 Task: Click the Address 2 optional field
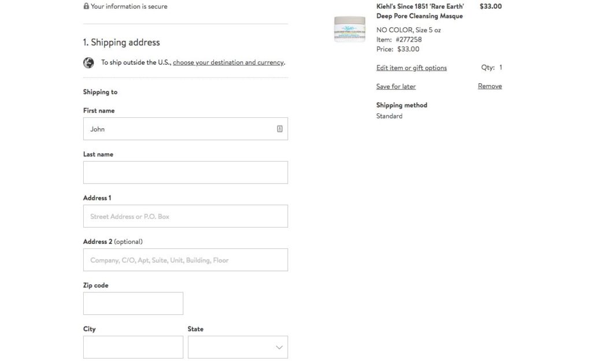[x=186, y=260]
